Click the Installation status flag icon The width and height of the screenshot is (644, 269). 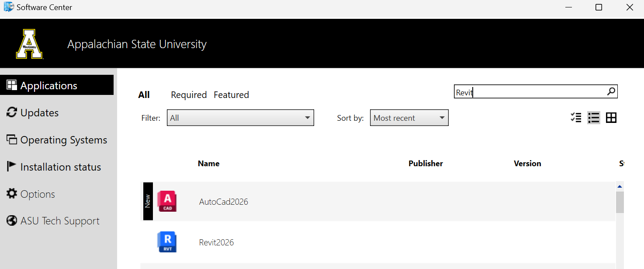(12, 167)
